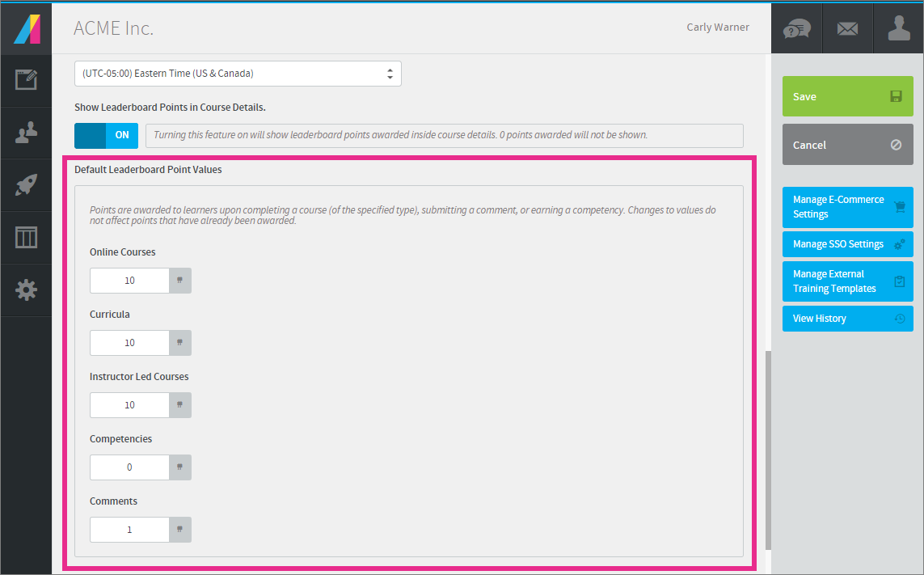Click the Absorb logo icon
Image resolution: width=924 pixels, height=575 pixels.
tap(26, 29)
